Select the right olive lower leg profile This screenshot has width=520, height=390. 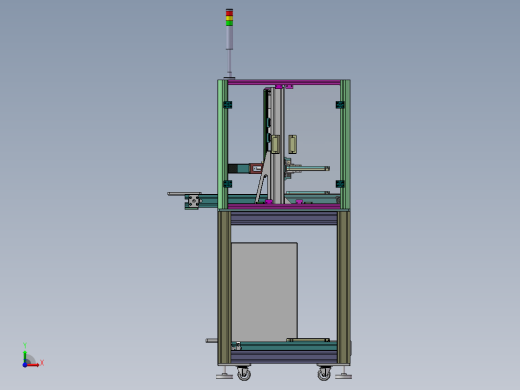tap(343, 287)
